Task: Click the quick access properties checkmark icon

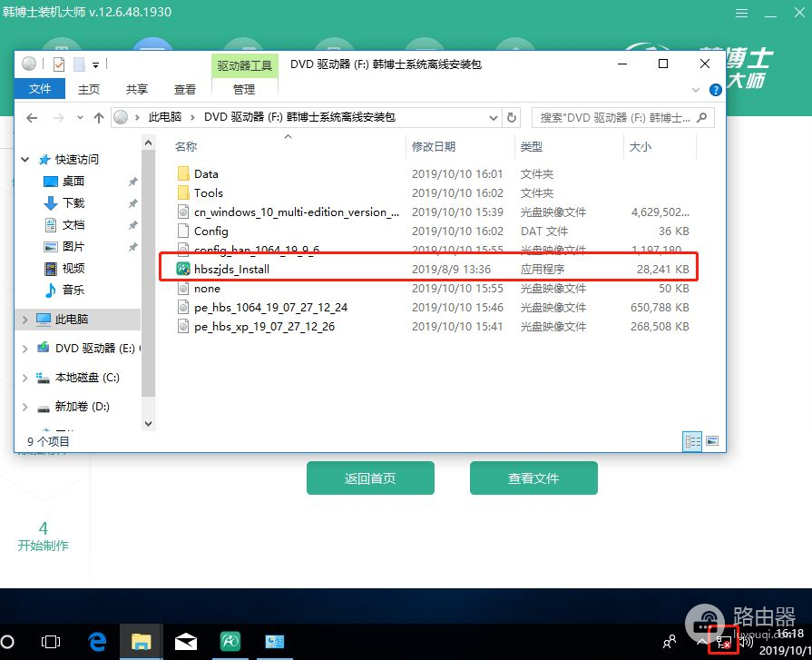Action: pos(59,64)
